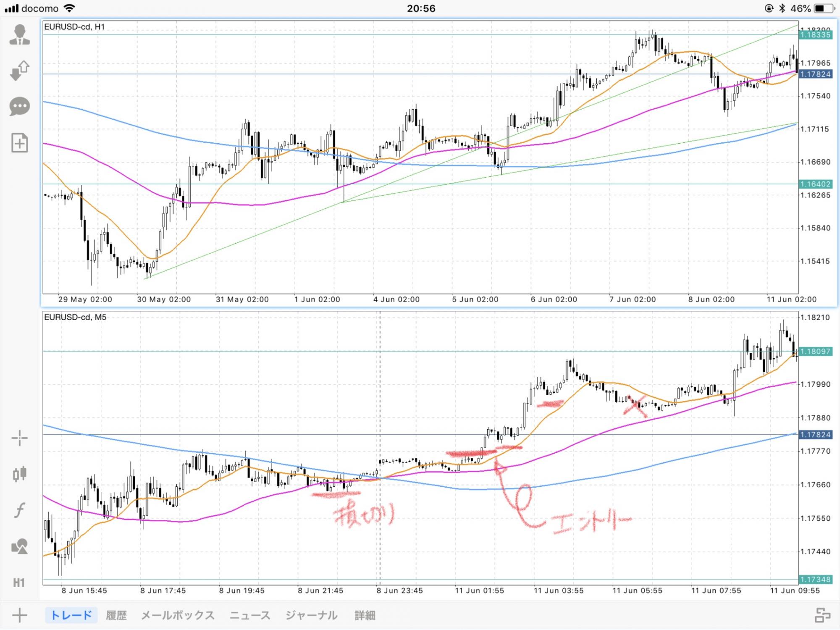Click the 1.18097 price label on M5 chart
The height and width of the screenshot is (630, 840).
(815, 351)
